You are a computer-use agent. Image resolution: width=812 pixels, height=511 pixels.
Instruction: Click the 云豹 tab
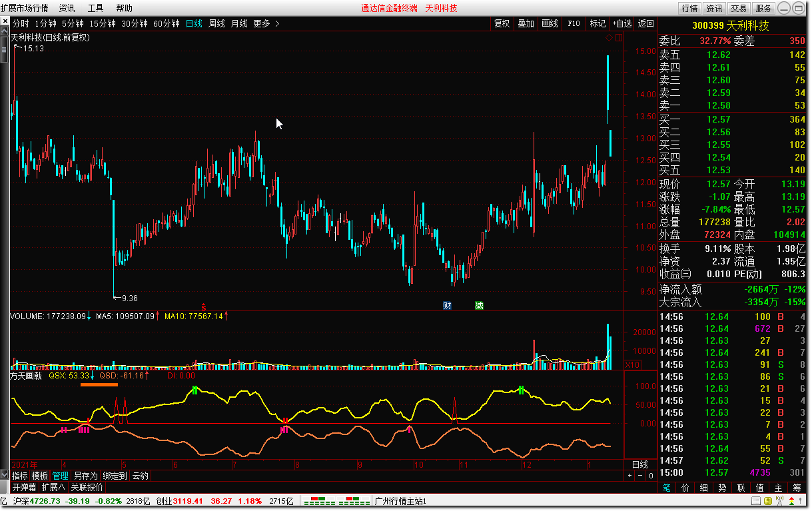pyautogui.click(x=140, y=476)
